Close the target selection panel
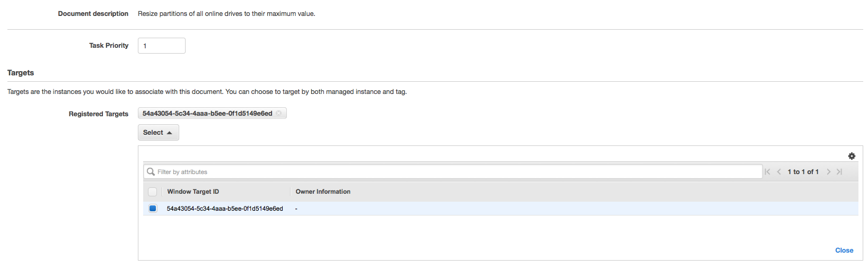 pyautogui.click(x=844, y=251)
